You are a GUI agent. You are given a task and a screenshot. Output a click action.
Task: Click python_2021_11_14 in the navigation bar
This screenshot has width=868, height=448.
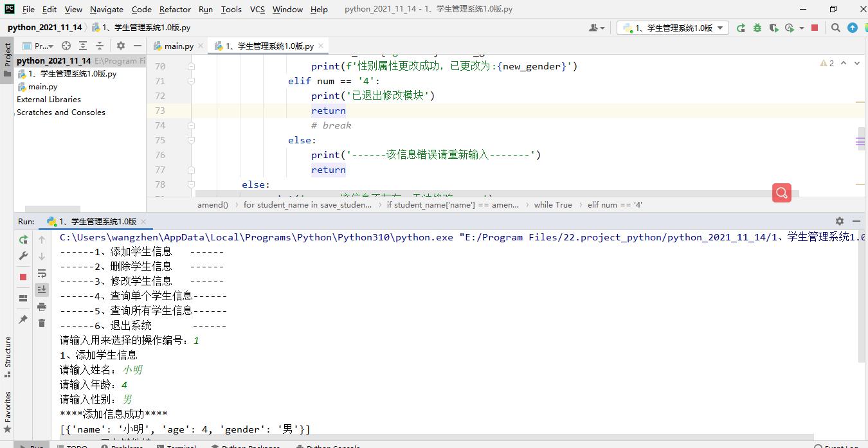tap(44, 27)
